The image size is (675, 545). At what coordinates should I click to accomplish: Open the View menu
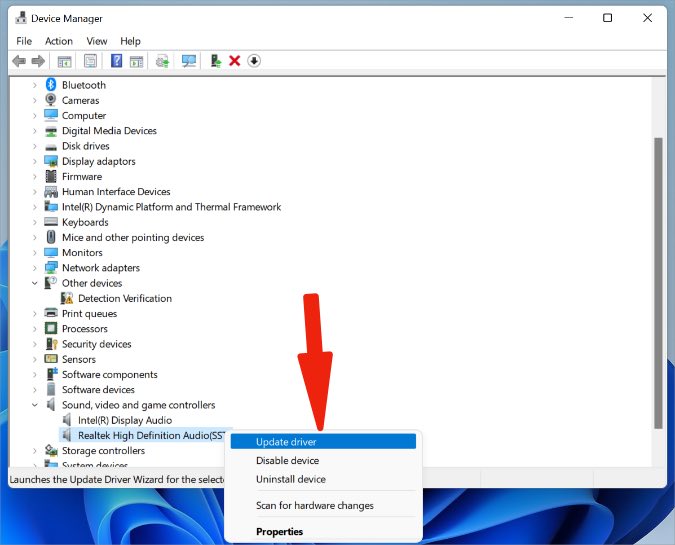[96, 41]
